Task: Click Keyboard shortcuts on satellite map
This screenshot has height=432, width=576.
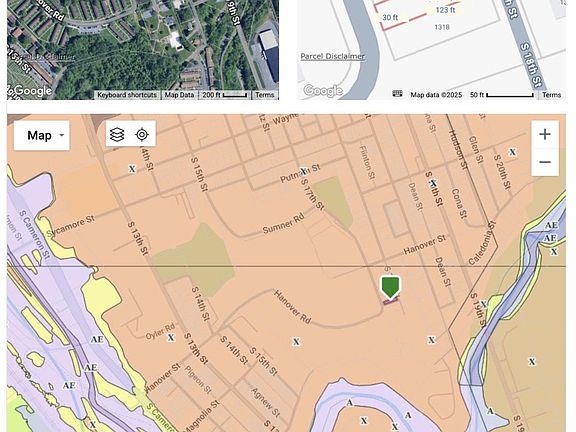Action: [127, 95]
